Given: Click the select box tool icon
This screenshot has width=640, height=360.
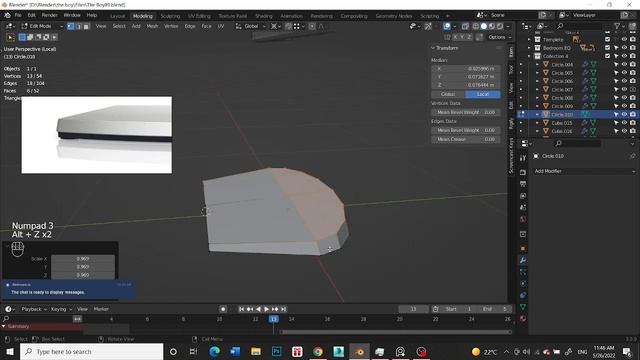Looking at the screenshot, I should coord(11,37).
